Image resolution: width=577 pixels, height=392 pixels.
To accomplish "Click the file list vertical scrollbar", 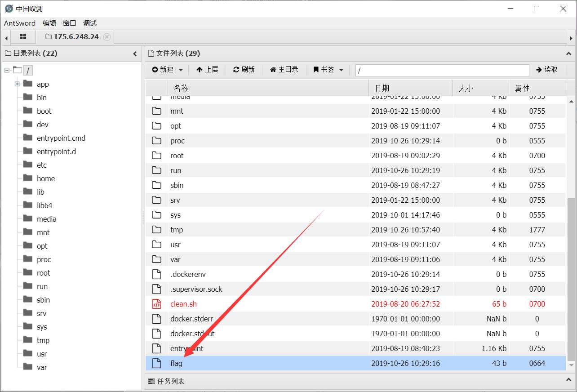I will pos(571,279).
